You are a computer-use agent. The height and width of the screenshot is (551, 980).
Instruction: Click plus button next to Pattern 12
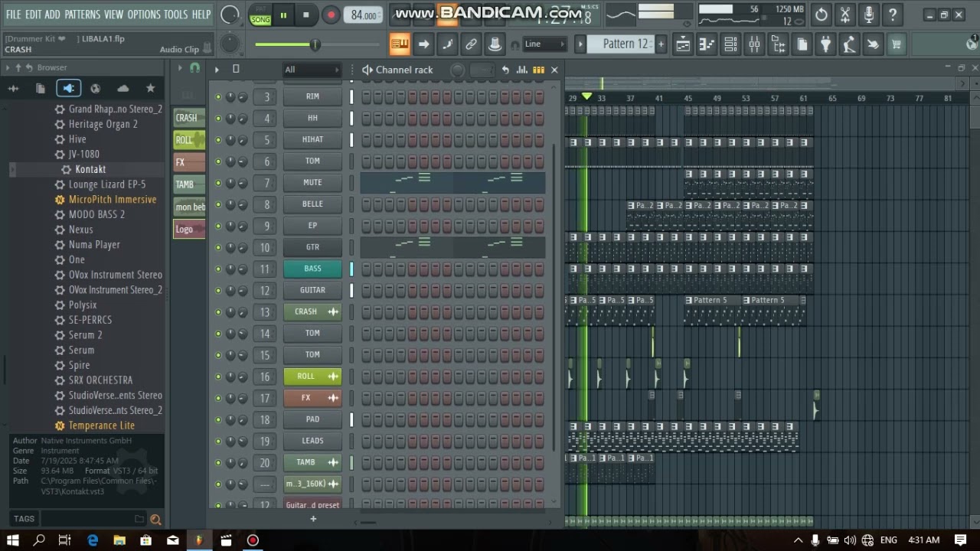pos(661,44)
